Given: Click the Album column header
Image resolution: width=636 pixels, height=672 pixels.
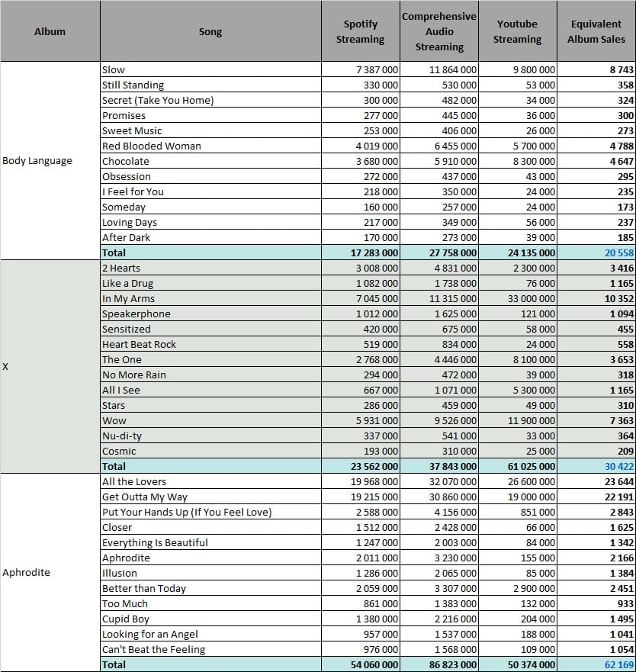Looking at the screenshot, I should pos(50,31).
